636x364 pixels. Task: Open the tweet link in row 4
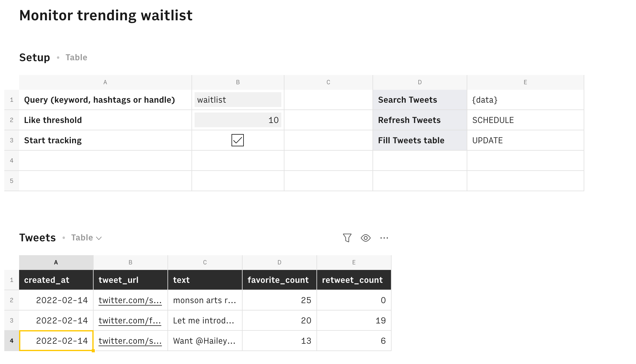pyautogui.click(x=130, y=341)
